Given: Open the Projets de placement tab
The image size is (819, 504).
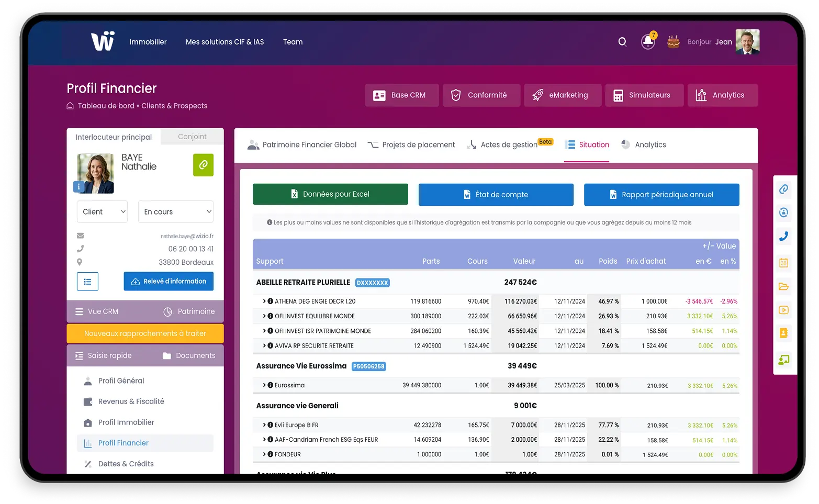Looking at the screenshot, I should (x=411, y=145).
